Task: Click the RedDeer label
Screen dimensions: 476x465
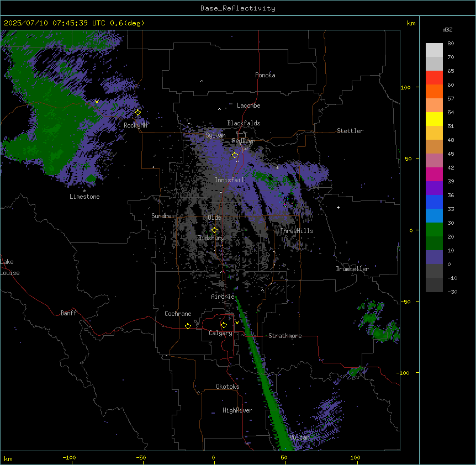Action: point(244,141)
